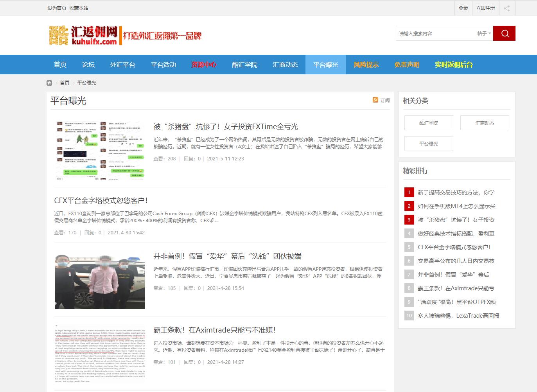
Task: Click the 立即注册 register link
Action: coord(485,8)
